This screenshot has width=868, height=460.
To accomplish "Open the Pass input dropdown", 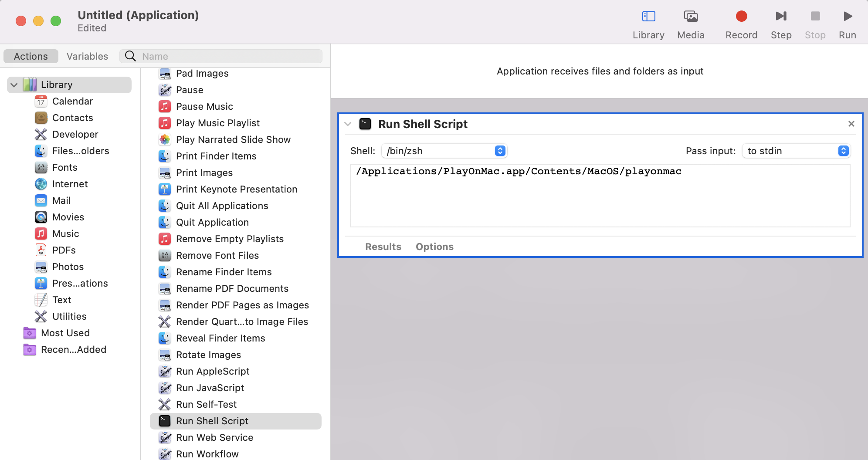I will click(x=796, y=151).
